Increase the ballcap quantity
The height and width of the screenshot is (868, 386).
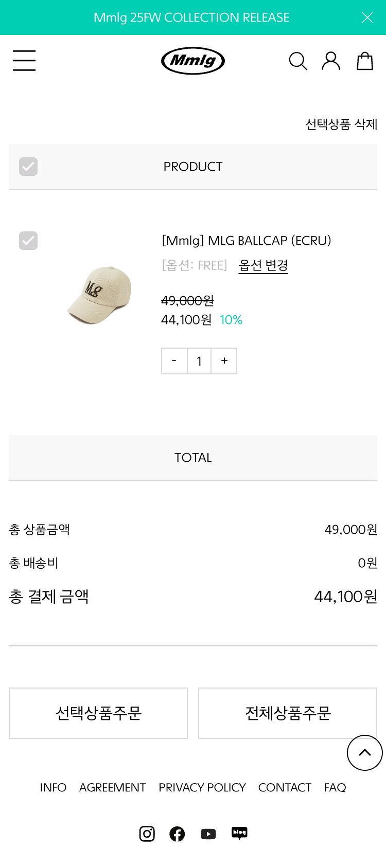[224, 361]
